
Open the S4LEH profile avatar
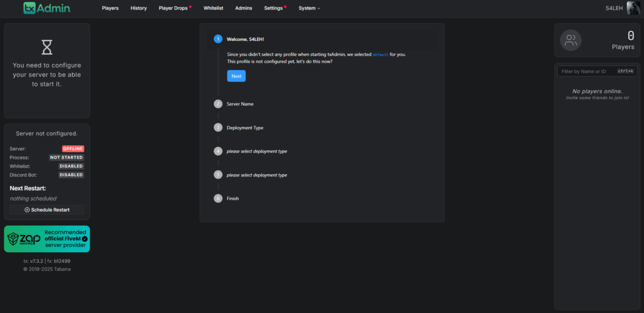point(635,8)
